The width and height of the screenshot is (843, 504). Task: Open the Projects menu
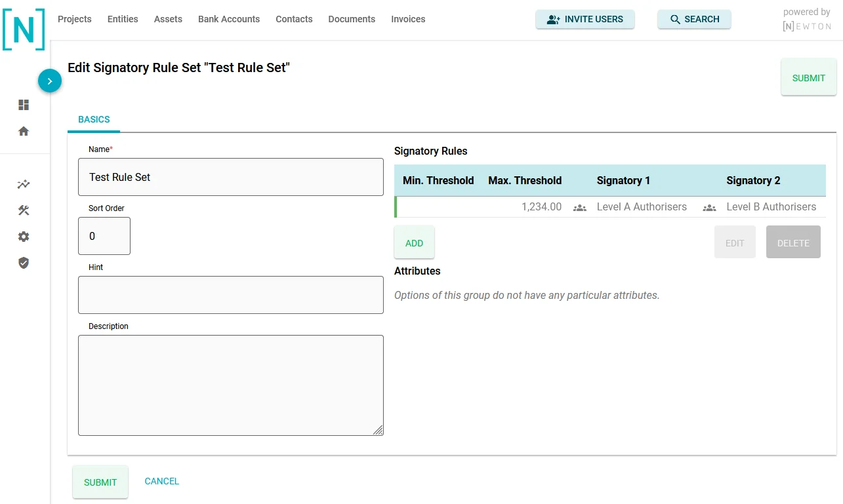(75, 19)
